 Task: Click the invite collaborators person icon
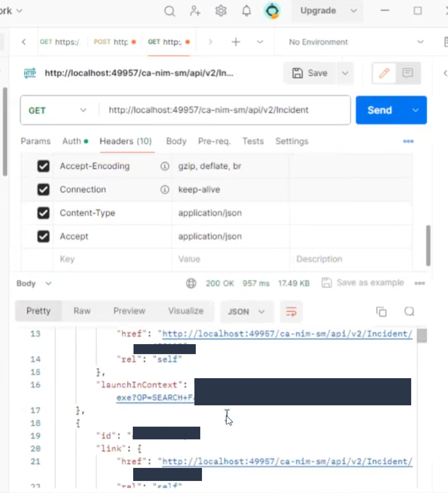pyautogui.click(x=195, y=11)
